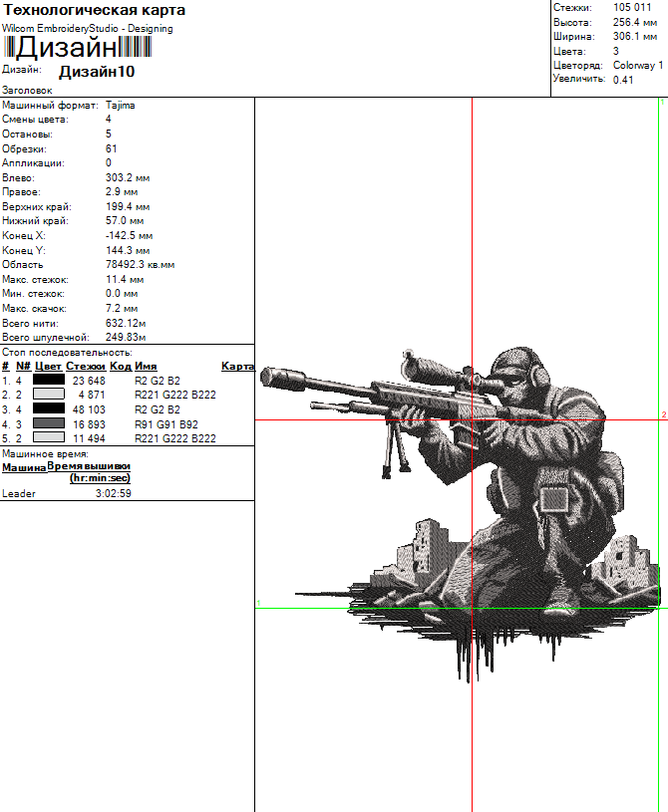Click the color name R91 G91 B92
The height and width of the screenshot is (812, 668).
click(x=167, y=424)
